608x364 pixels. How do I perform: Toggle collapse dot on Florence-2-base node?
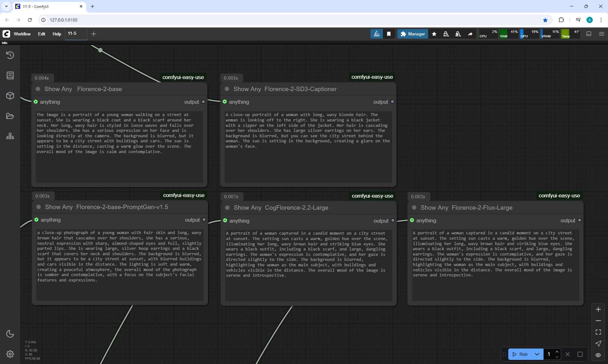[x=38, y=89]
